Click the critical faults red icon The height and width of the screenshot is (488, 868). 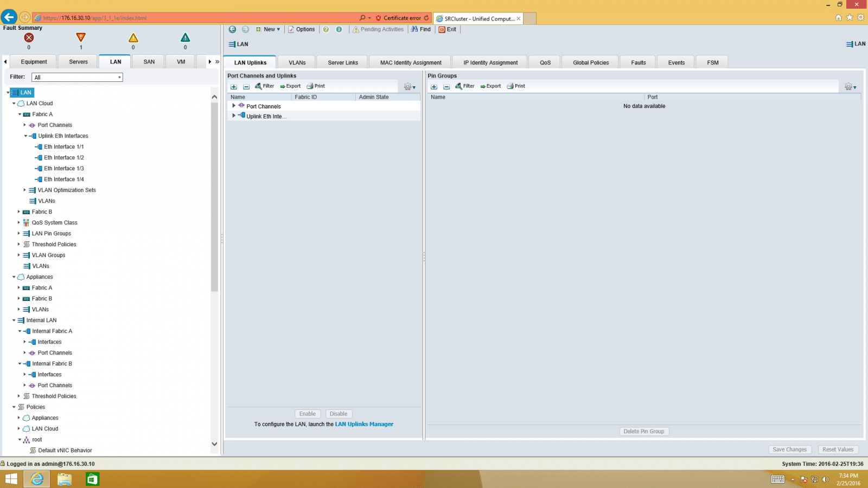[x=29, y=37]
